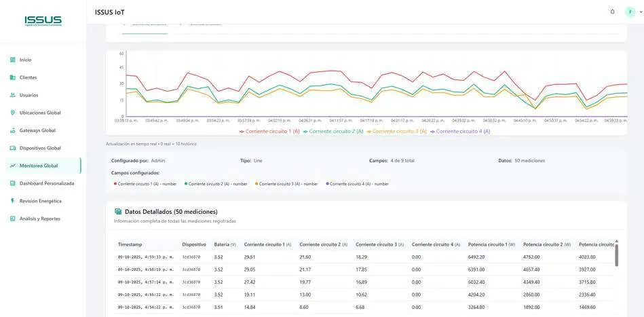Click the Revisión Energética lightning icon
The height and width of the screenshot is (317, 644).
pyautogui.click(x=12, y=201)
